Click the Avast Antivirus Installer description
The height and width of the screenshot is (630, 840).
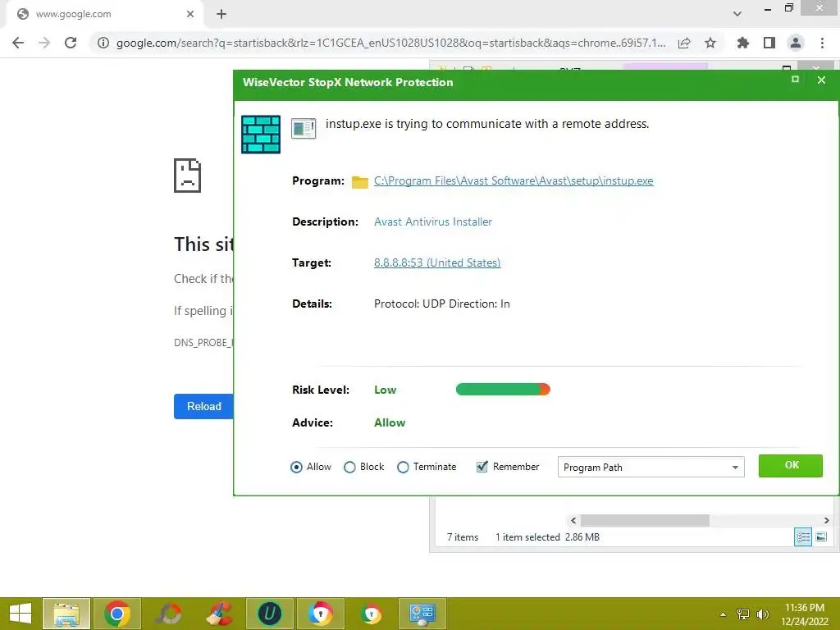(433, 221)
